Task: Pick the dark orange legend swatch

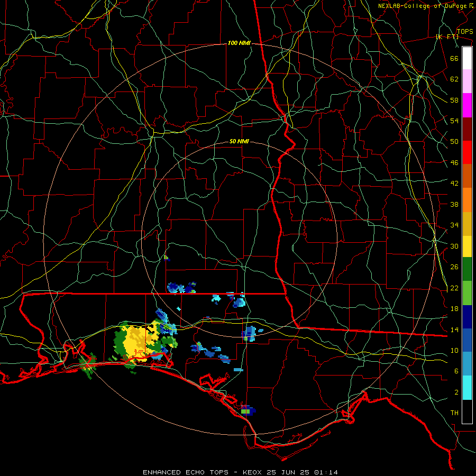Action: pos(467,176)
